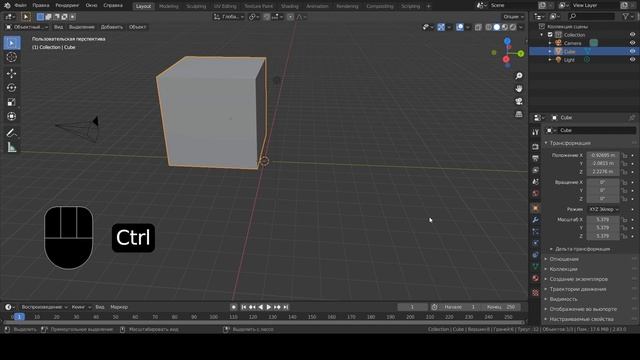Switch to Solid shading mode
This screenshot has width=640, height=360.
point(496,27)
